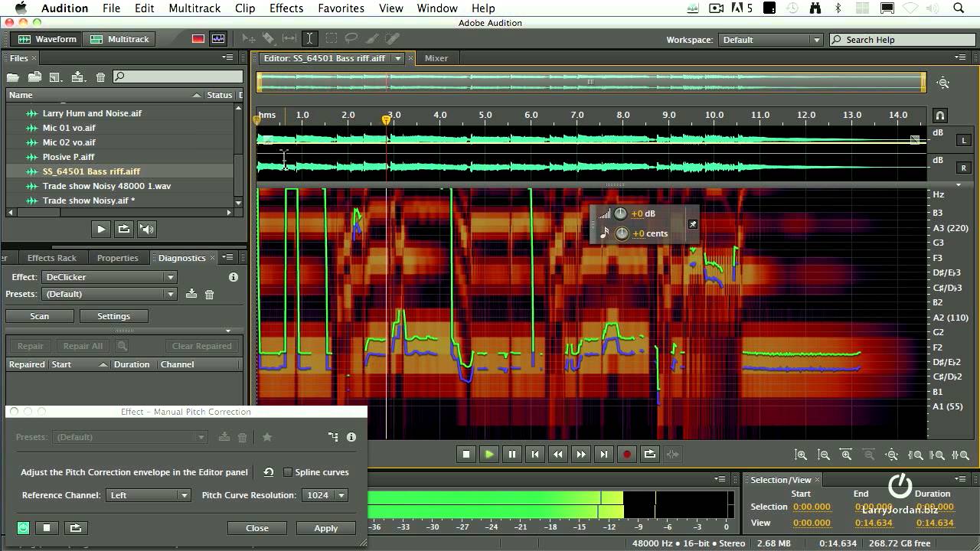
Task: Adjust HUD volume knob +0 dB
Action: pyautogui.click(x=620, y=214)
